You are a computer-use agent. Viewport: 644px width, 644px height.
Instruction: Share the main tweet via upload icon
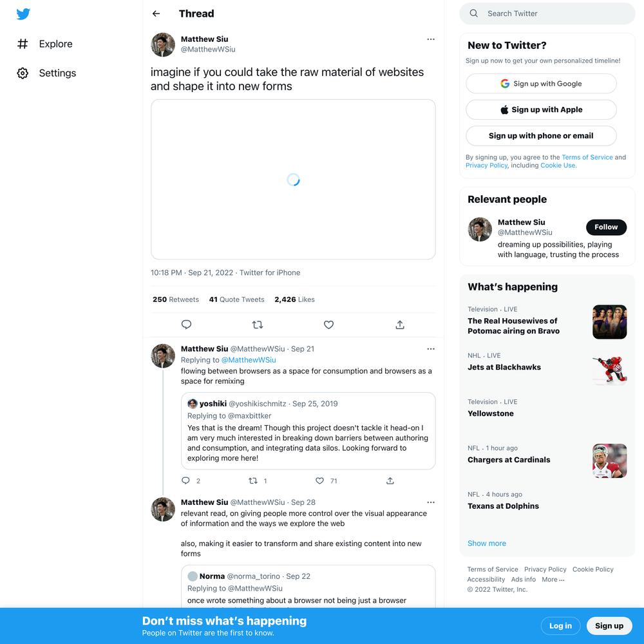(400, 325)
